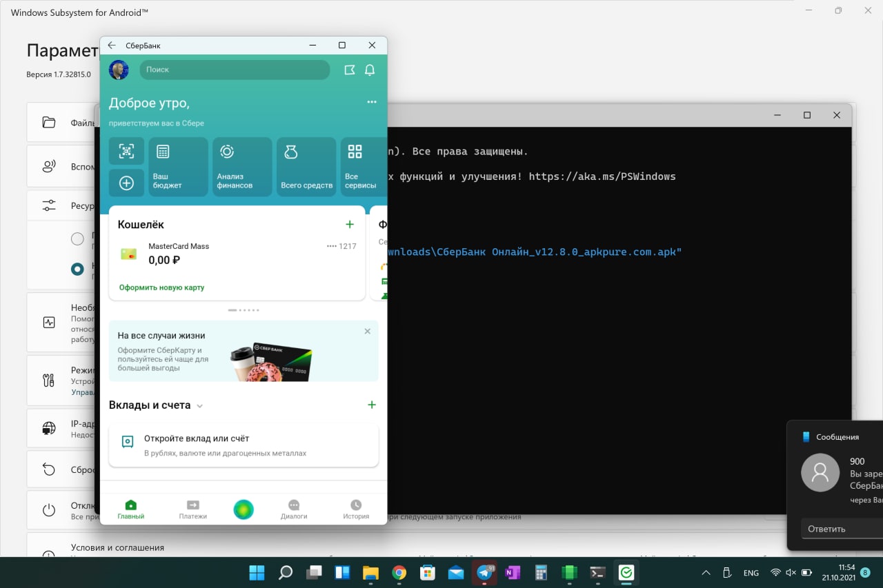This screenshot has height=588, width=883.
Task: Show hidden system tray icons
Action: click(x=706, y=573)
